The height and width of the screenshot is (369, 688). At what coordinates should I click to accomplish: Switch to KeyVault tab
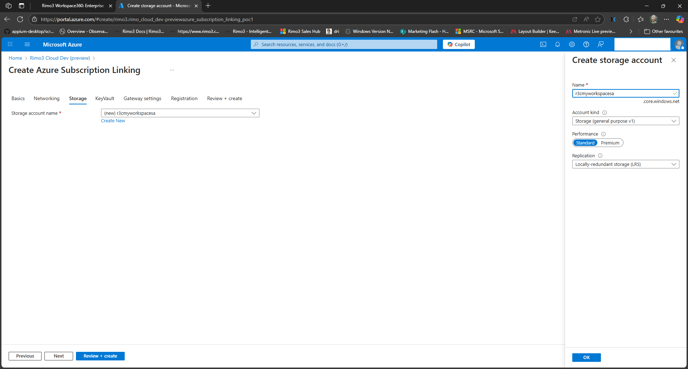tap(104, 98)
